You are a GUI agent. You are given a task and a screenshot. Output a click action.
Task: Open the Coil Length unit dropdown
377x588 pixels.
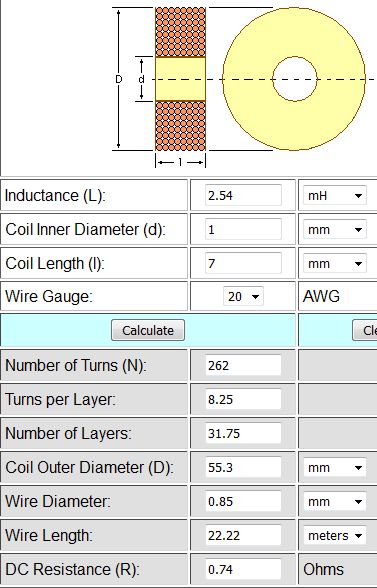[x=335, y=263]
